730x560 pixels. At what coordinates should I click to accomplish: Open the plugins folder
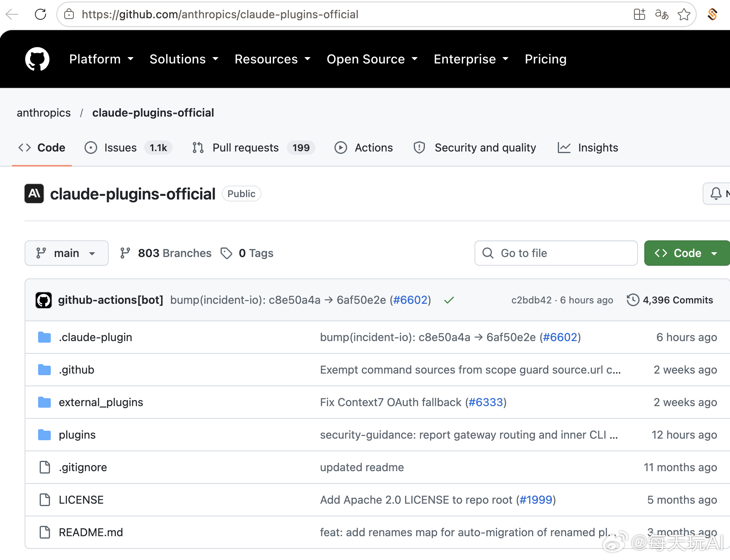[77, 435]
